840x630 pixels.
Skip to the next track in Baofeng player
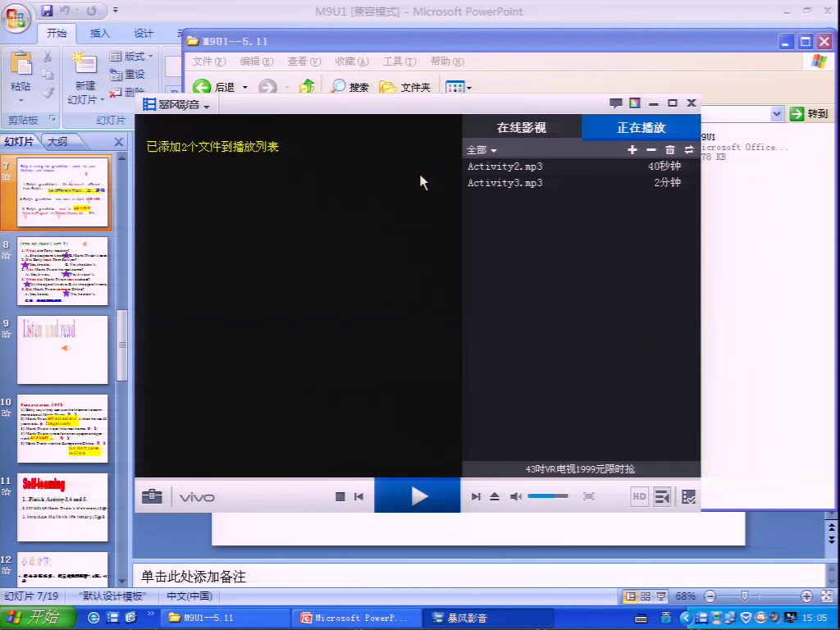click(x=476, y=496)
